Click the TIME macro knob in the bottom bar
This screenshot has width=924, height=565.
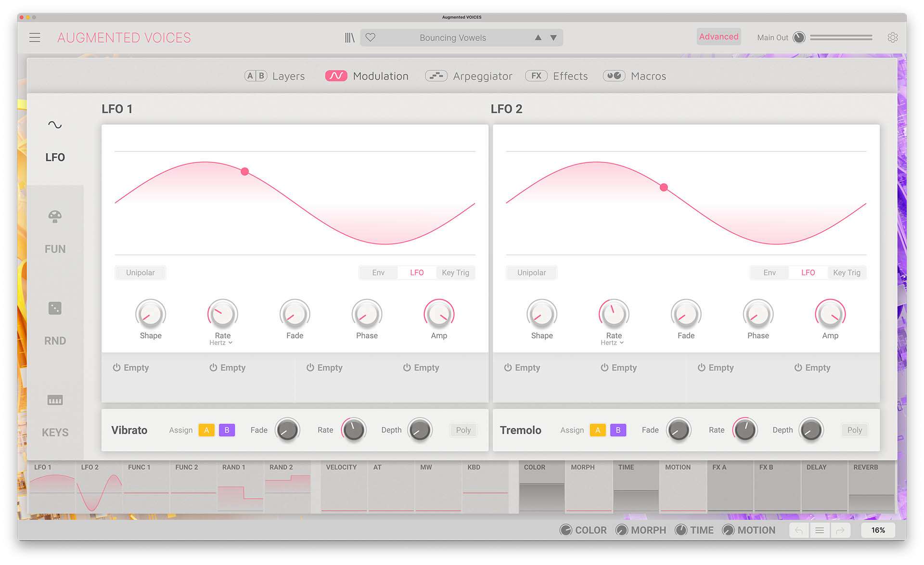pyautogui.click(x=681, y=530)
